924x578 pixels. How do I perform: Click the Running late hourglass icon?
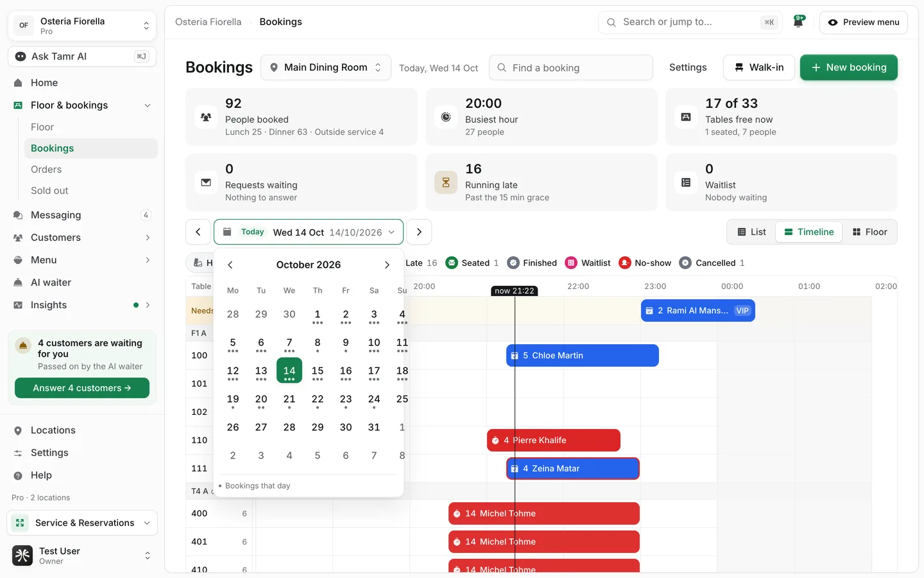(x=446, y=182)
